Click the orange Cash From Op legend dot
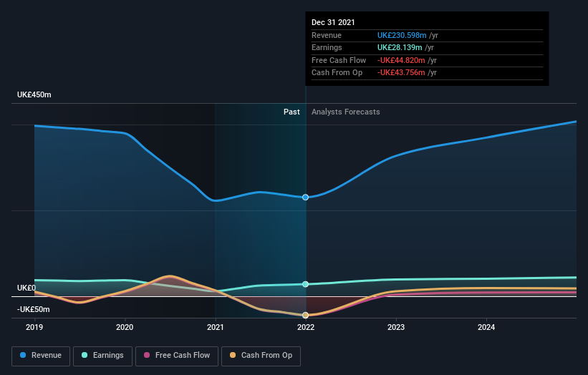This screenshot has width=588, height=375. (233, 355)
